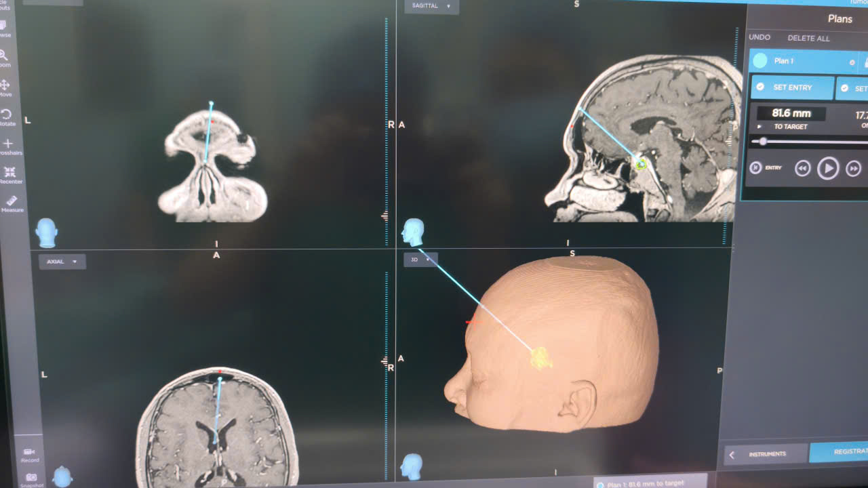Start screen recording with Record

coord(29,455)
